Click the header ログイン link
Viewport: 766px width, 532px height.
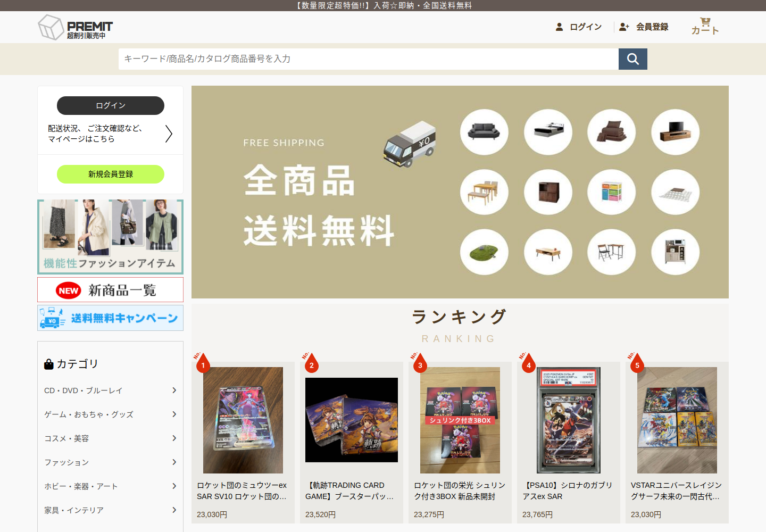point(586,27)
